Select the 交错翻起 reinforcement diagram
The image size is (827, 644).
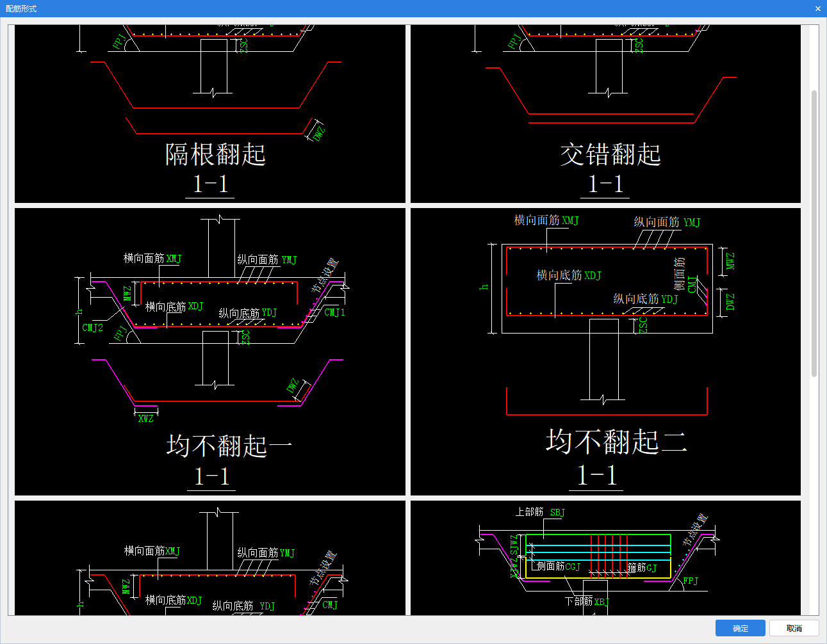tap(605, 114)
